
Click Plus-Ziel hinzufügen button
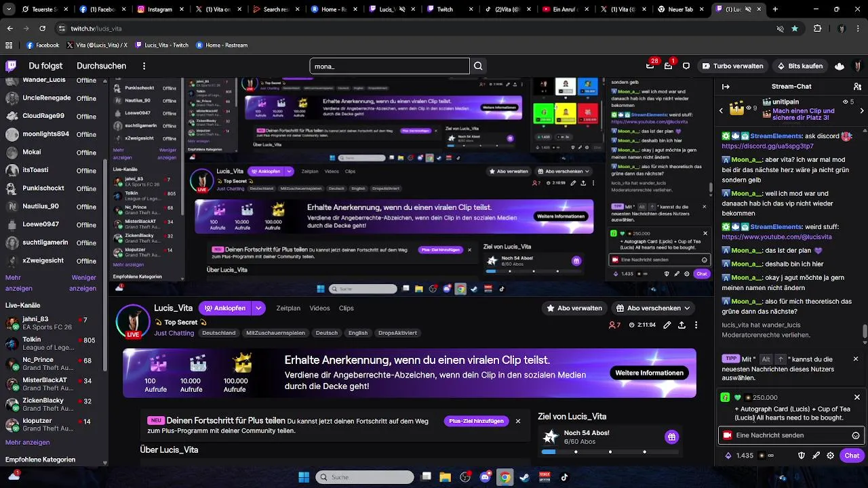pyautogui.click(x=476, y=421)
